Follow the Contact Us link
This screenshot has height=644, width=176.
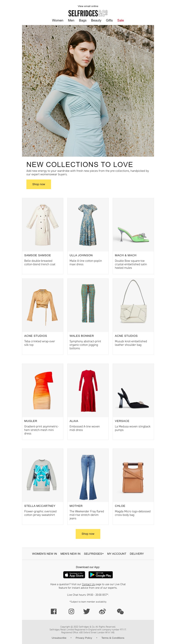88,584
